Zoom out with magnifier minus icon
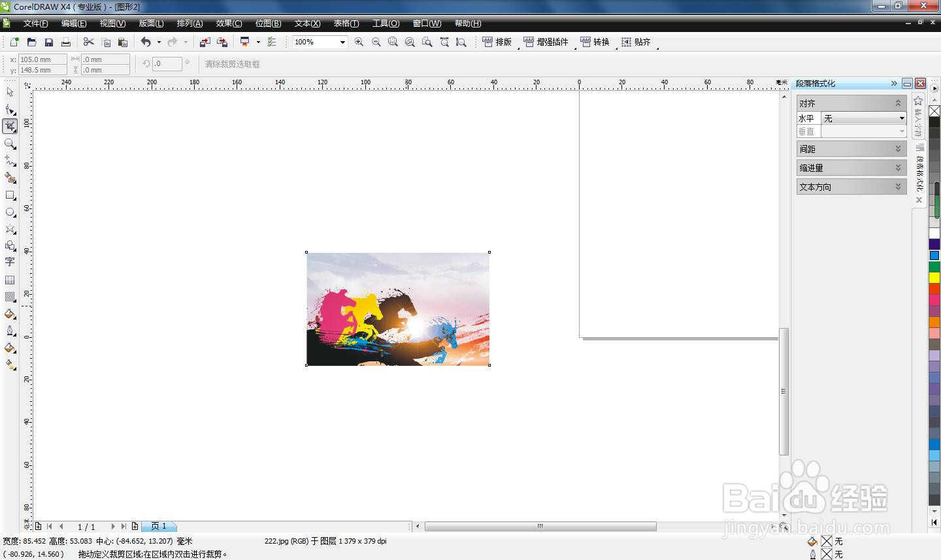Viewport: 941px width, 560px height. 376,42
